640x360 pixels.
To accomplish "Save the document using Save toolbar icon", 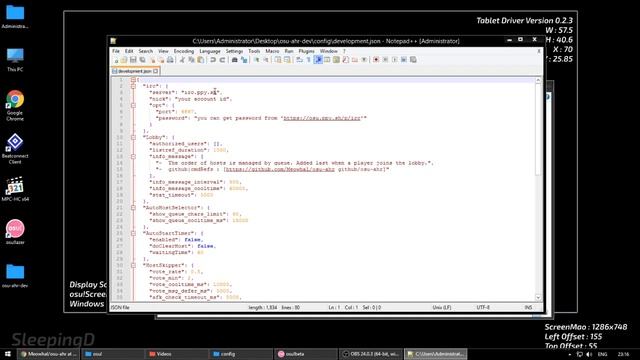I will (x=133, y=60).
